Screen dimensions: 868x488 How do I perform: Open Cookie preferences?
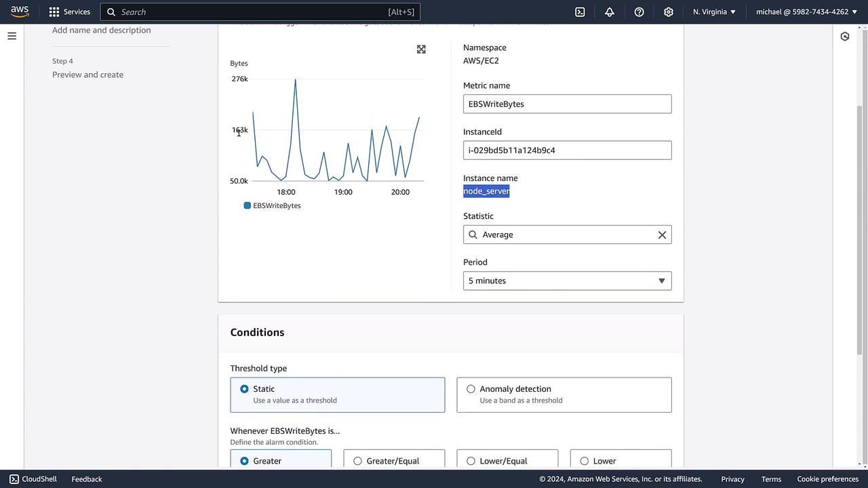click(827, 479)
